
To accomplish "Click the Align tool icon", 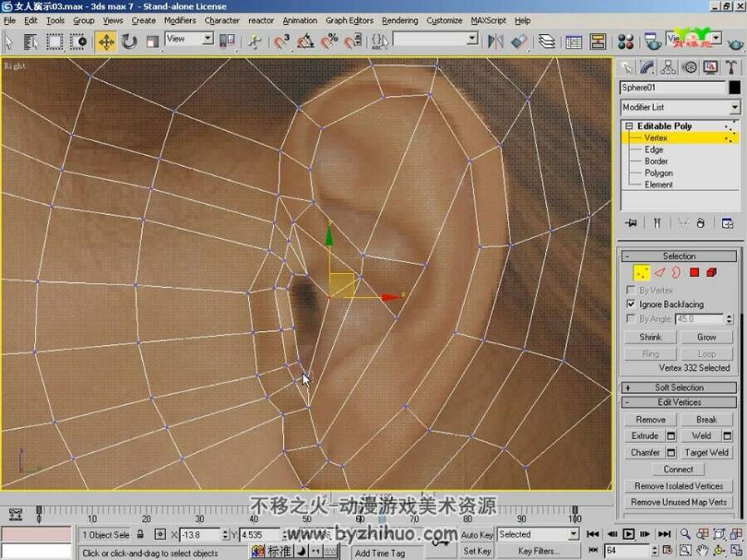I will pos(520,42).
